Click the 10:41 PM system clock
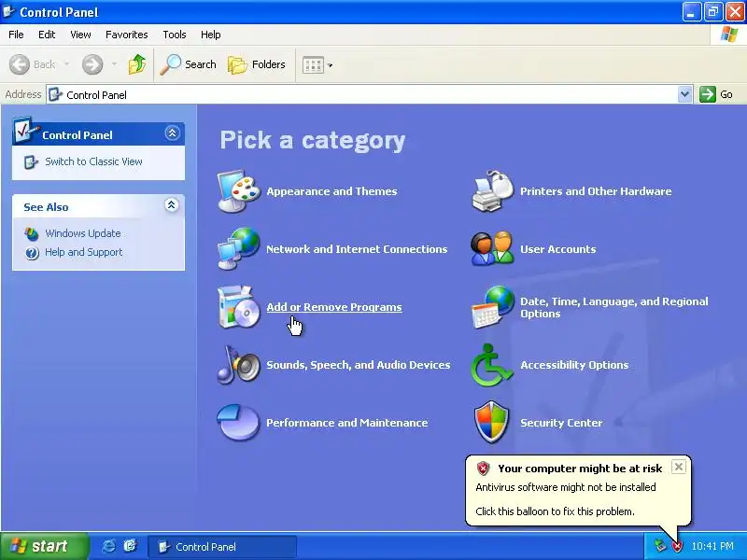747x560 pixels. pos(712,546)
